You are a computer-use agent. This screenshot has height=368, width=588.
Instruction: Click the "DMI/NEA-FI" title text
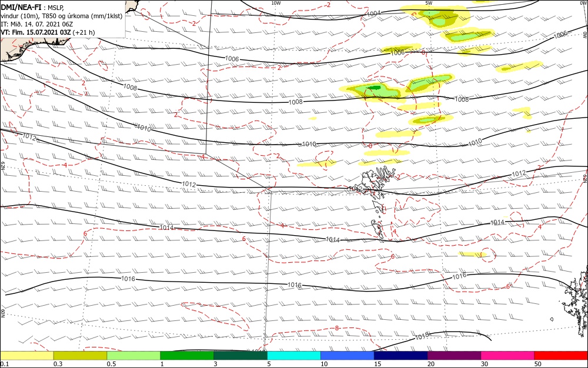click(x=21, y=8)
